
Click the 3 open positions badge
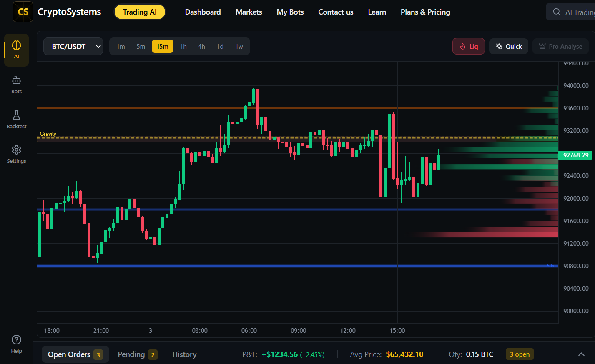pos(520,354)
